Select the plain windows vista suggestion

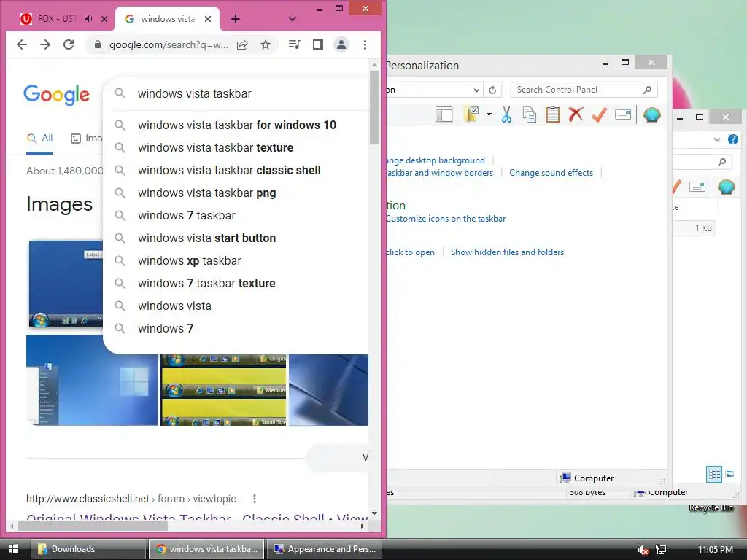click(174, 306)
